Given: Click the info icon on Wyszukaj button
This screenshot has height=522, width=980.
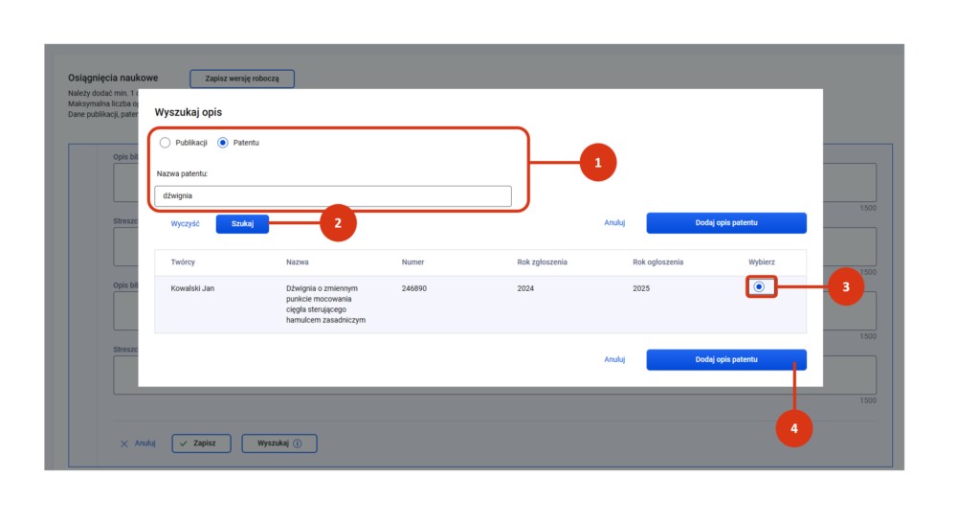Looking at the screenshot, I should click(x=298, y=443).
